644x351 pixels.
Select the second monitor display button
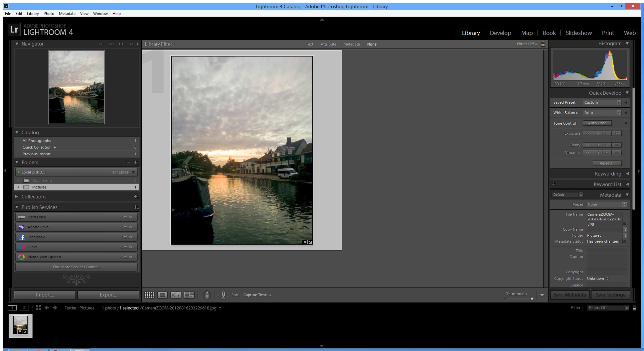tap(24, 308)
